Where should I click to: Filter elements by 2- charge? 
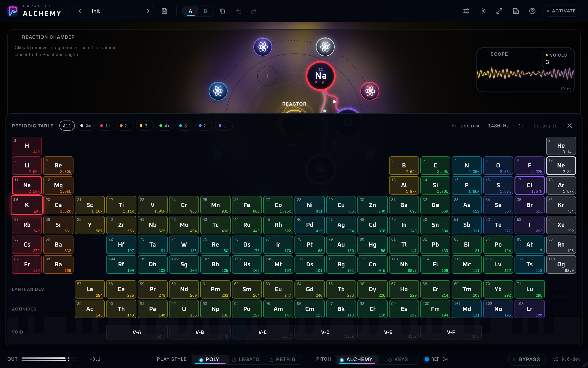pos(204,126)
